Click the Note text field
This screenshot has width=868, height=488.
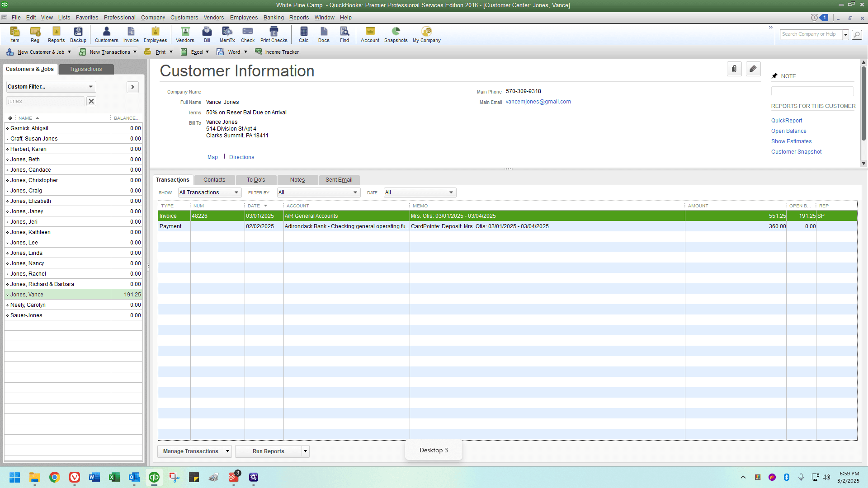coord(812,91)
